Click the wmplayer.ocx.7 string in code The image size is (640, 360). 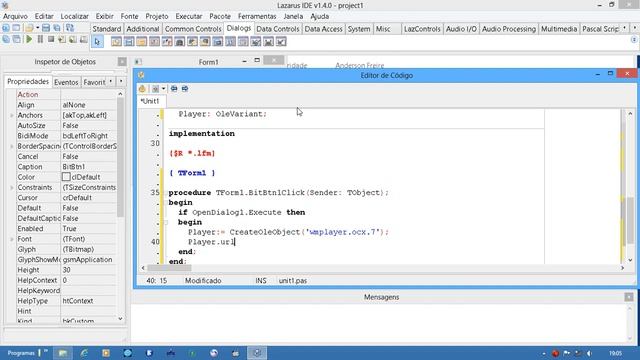coord(342,232)
